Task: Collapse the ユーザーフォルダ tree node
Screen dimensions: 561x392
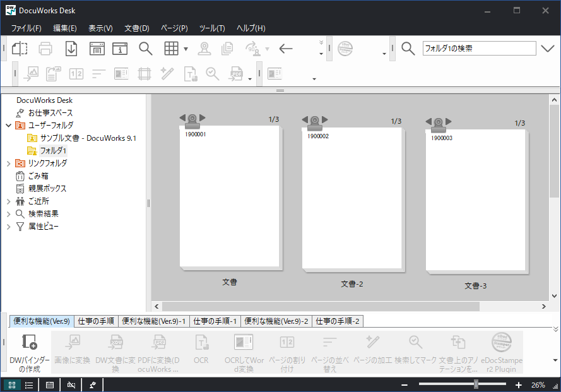Action: (x=9, y=125)
